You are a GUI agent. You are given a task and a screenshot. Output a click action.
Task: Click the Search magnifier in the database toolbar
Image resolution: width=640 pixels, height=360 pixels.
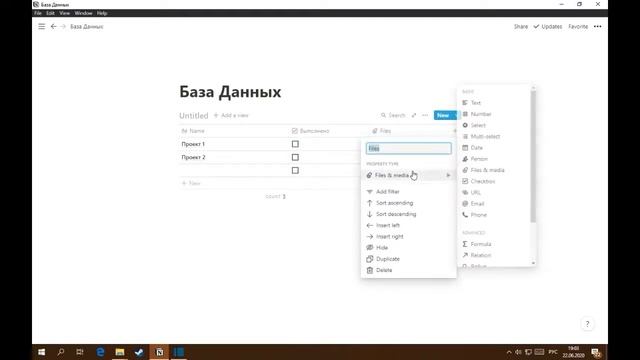point(383,116)
